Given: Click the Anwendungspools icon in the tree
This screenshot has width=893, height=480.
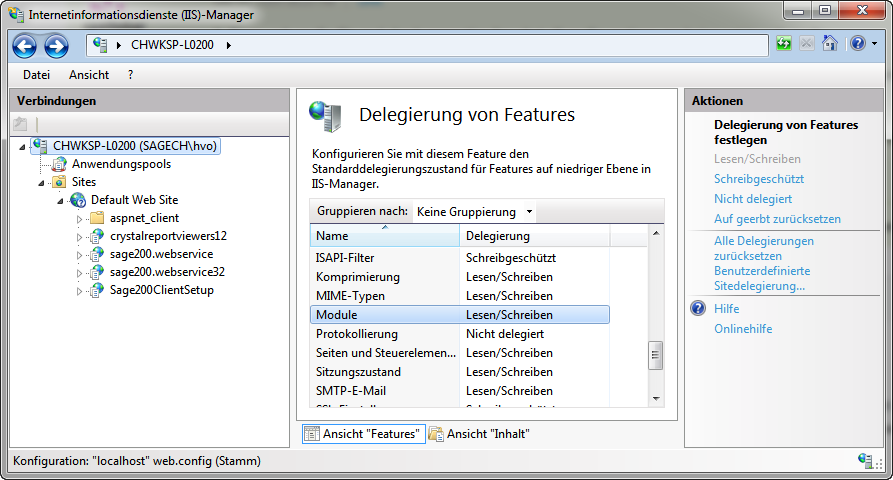Looking at the screenshot, I should pyautogui.click(x=59, y=165).
